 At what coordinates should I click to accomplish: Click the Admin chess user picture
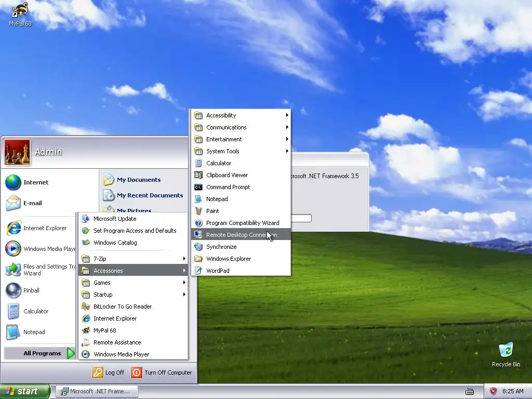point(17,152)
